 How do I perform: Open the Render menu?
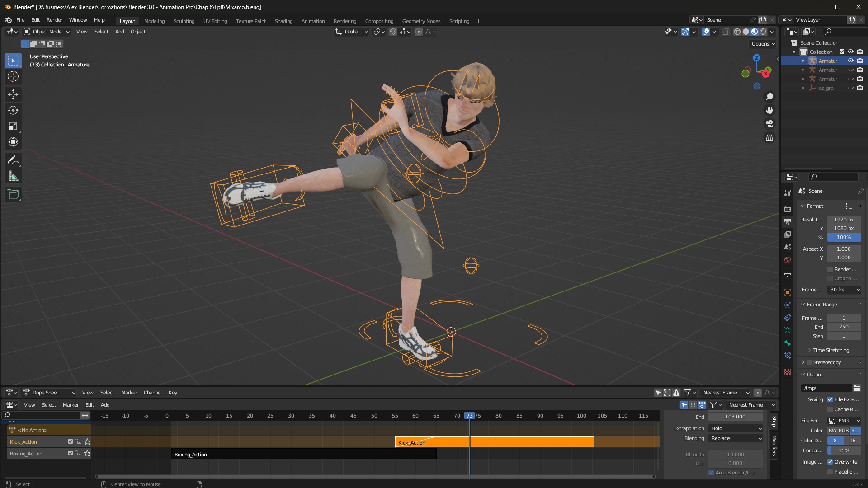(54, 20)
